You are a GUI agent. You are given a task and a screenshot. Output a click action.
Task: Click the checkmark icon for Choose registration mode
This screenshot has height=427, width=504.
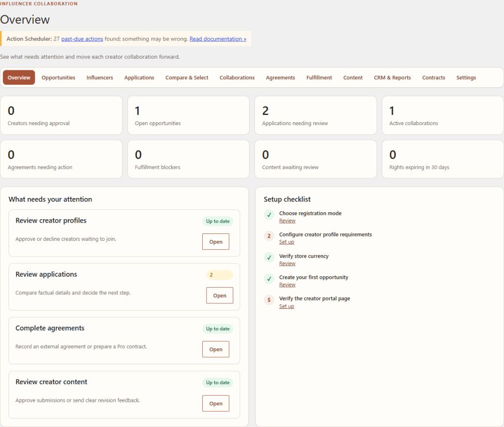269,214
